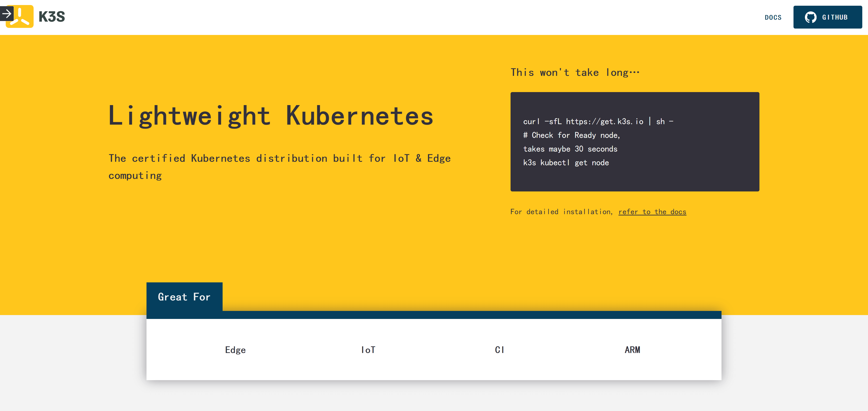Click the Edge item in Great For panel
Viewport: 868px width, 411px height.
235,350
